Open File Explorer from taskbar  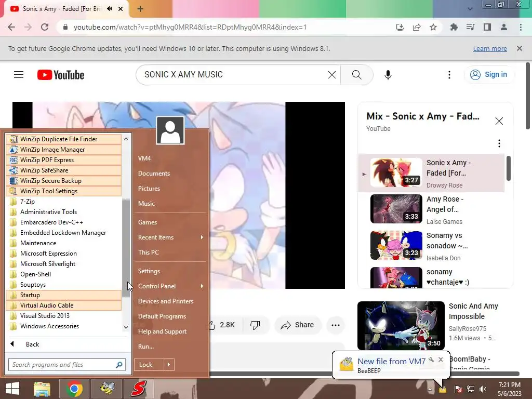tap(42, 389)
